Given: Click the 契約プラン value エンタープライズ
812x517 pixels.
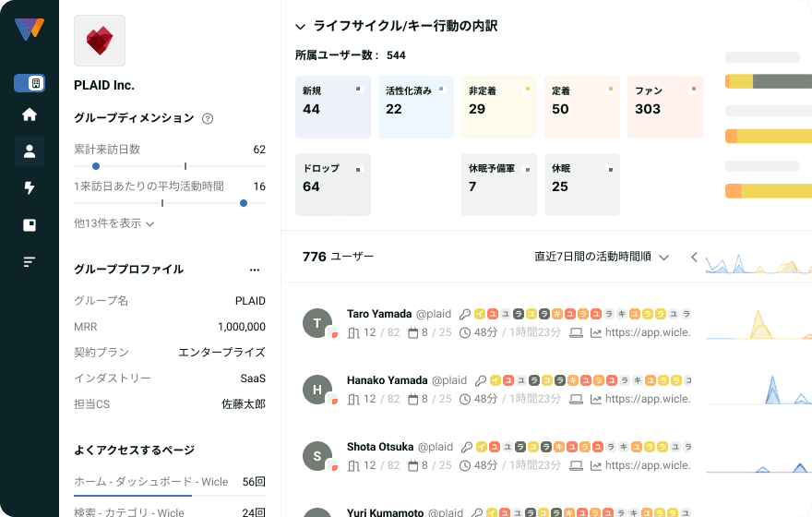Looking at the screenshot, I should (221, 353).
